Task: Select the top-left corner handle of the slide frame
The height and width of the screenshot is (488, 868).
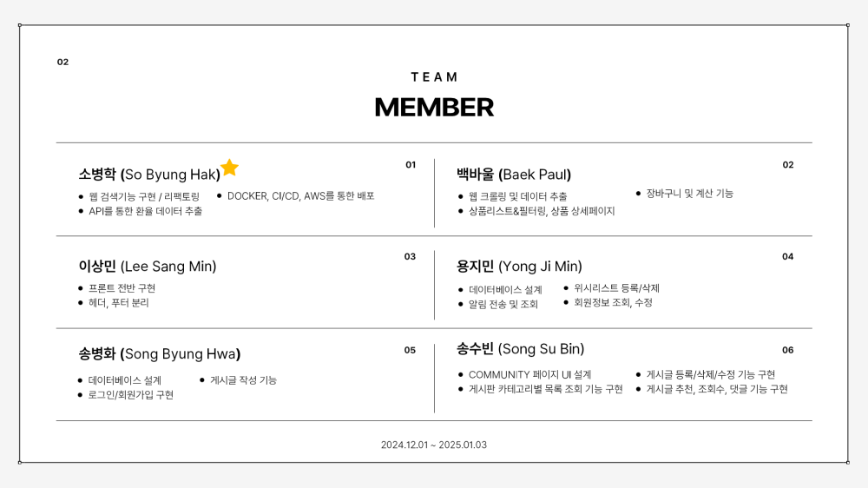Action: click(x=20, y=25)
